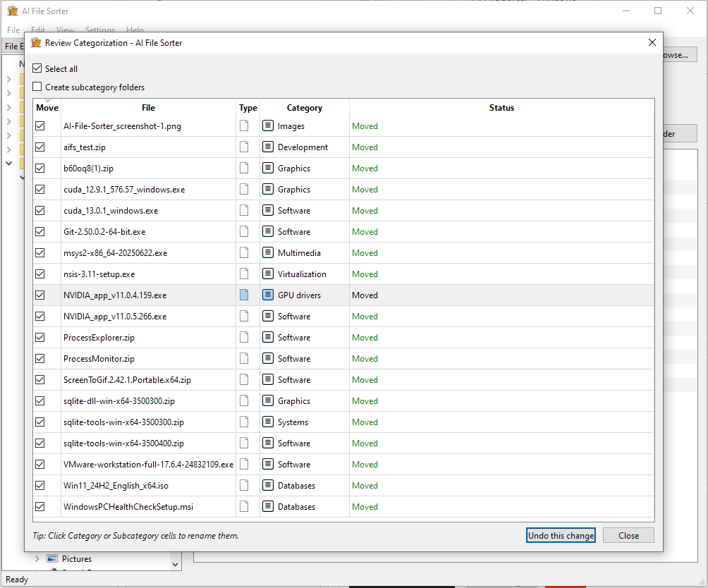
Task: Expand the Pictures folder tree node
Action: (x=37, y=558)
